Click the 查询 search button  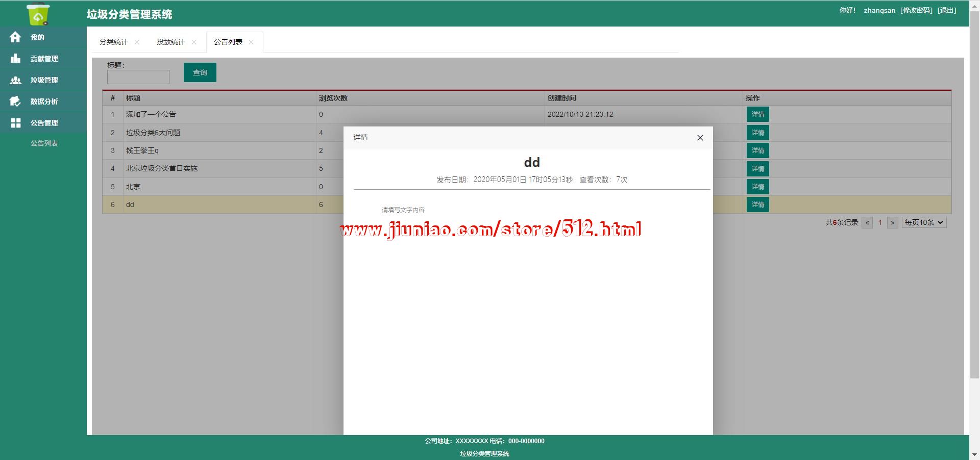[200, 72]
